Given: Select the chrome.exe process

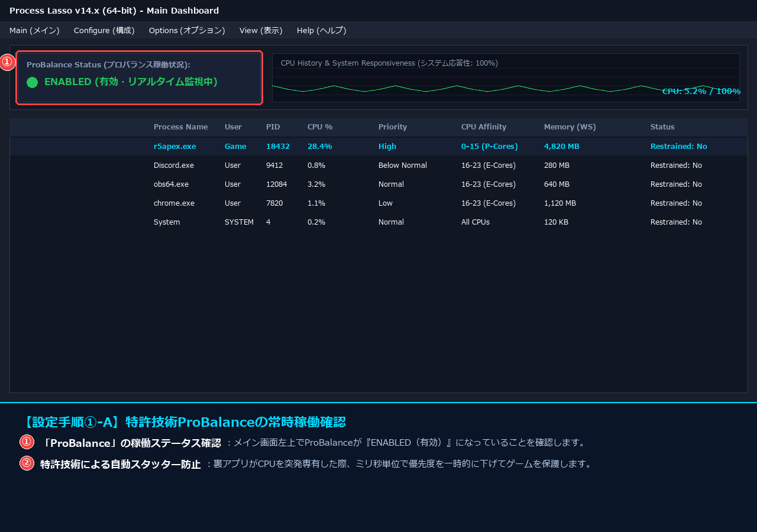Looking at the screenshot, I should (174, 203).
